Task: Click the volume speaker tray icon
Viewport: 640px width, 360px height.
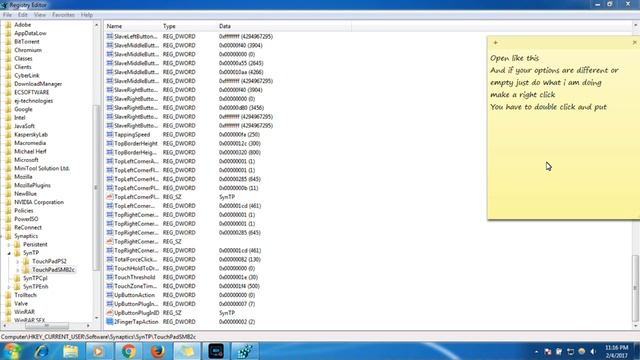Action: [593, 351]
